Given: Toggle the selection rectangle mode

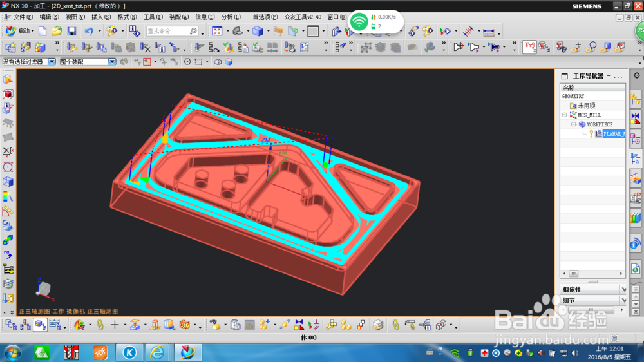Looking at the screenshot, I should coord(198,62).
